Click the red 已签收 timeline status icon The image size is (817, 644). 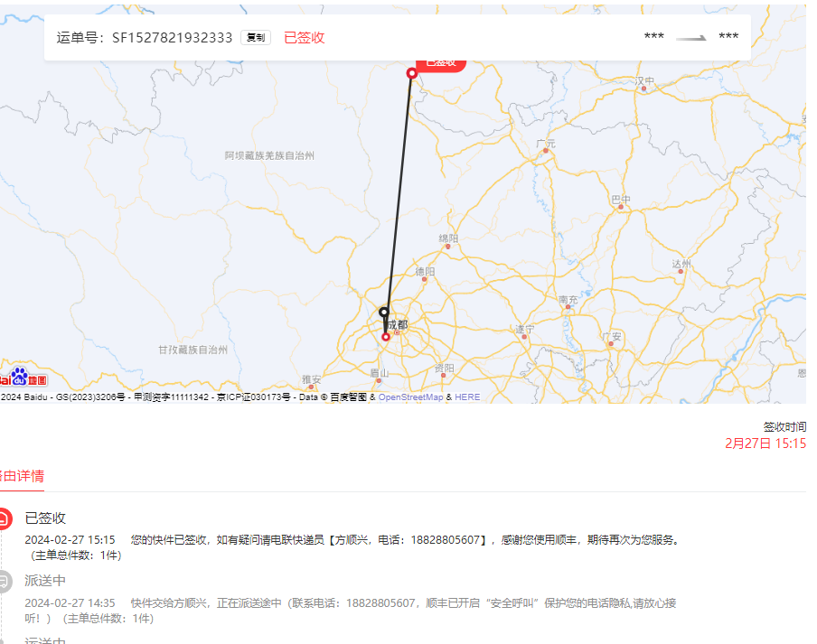point(4,518)
